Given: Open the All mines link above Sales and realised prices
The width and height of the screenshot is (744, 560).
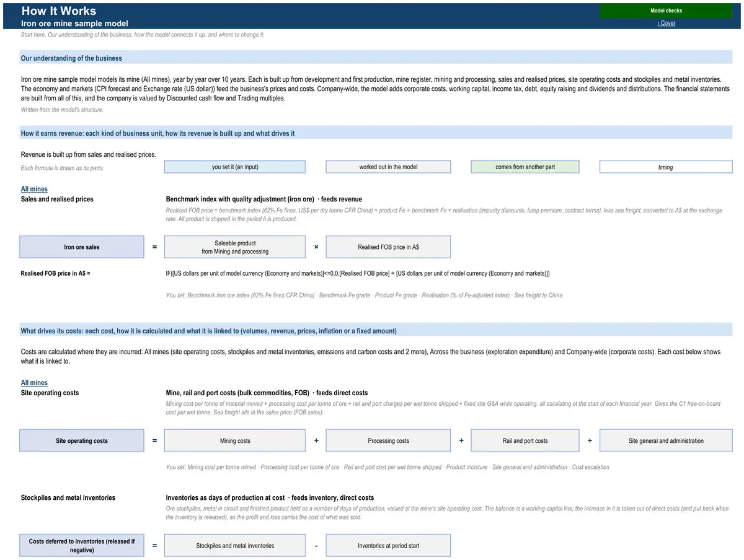Looking at the screenshot, I should pos(34,189).
